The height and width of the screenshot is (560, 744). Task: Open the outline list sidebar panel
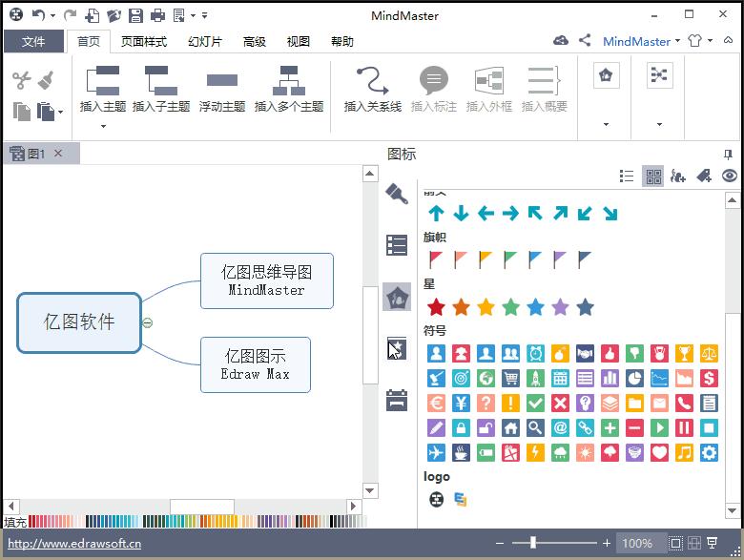pos(397,245)
